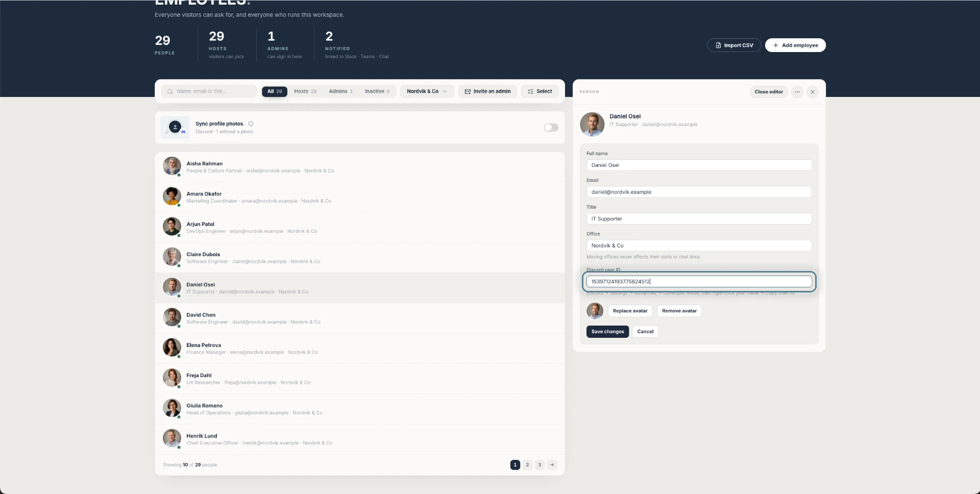The width and height of the screenshot is (980, 494).
Task: Click Giulia Romano's avatar photo
Action: pos(172,408)
